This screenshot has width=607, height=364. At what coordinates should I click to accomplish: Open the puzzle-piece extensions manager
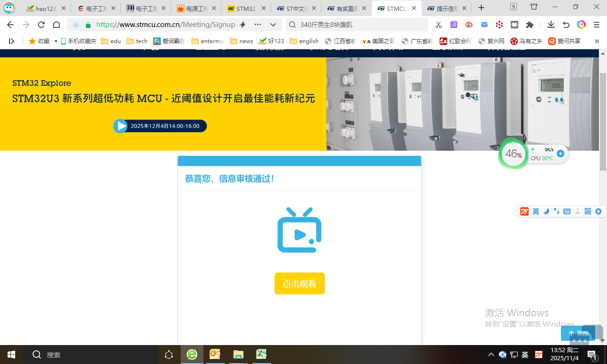tap(530, 25)
